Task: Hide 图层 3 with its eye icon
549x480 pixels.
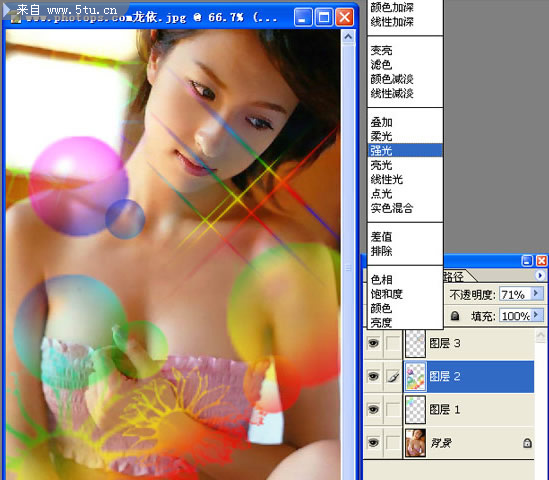Action: coord(373,343)
